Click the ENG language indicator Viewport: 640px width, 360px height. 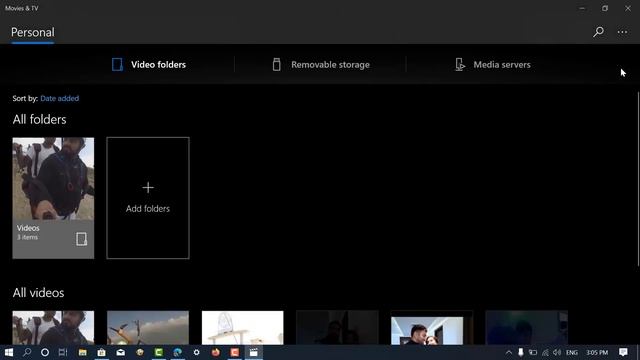(x=572, y=352)
